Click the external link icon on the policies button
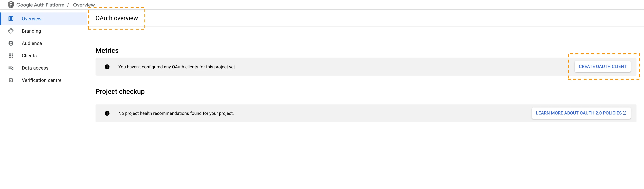 click(x=625, y=113)
